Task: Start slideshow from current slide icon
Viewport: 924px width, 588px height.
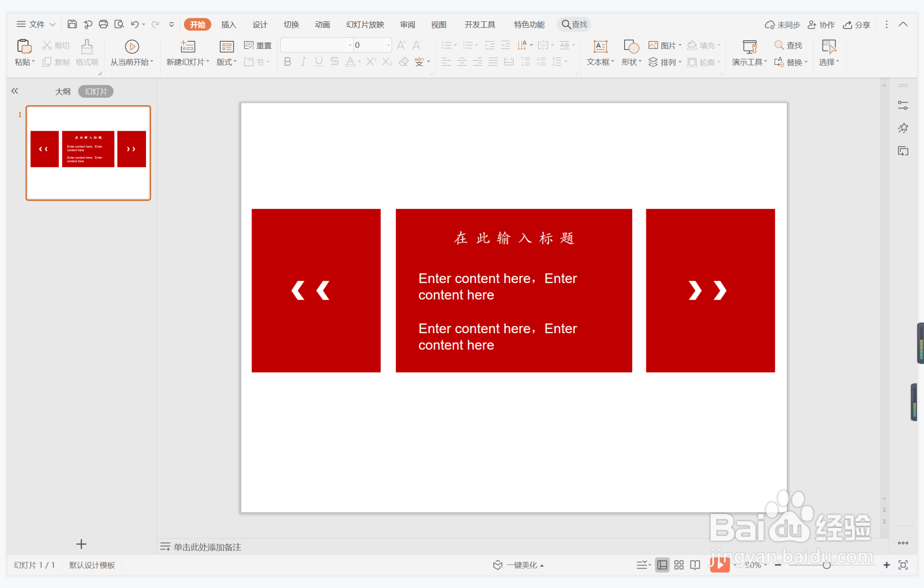Action: point(132,46)
